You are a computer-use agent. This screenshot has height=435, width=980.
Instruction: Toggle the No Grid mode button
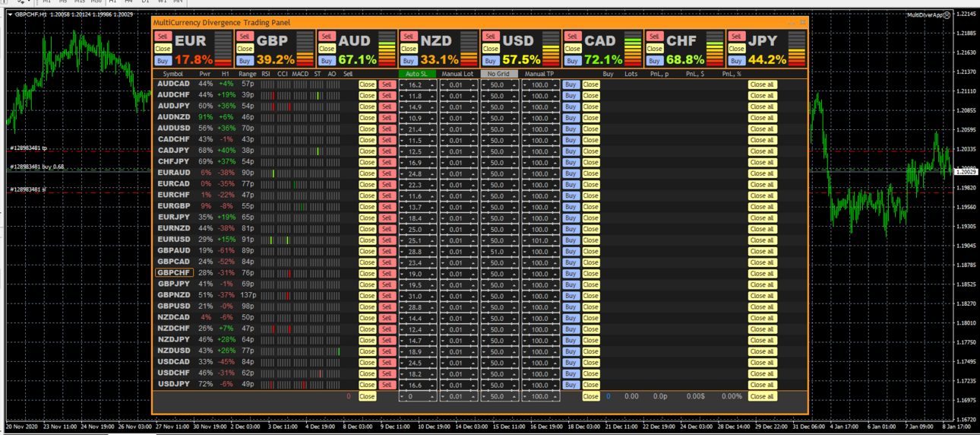pos(499,74)
